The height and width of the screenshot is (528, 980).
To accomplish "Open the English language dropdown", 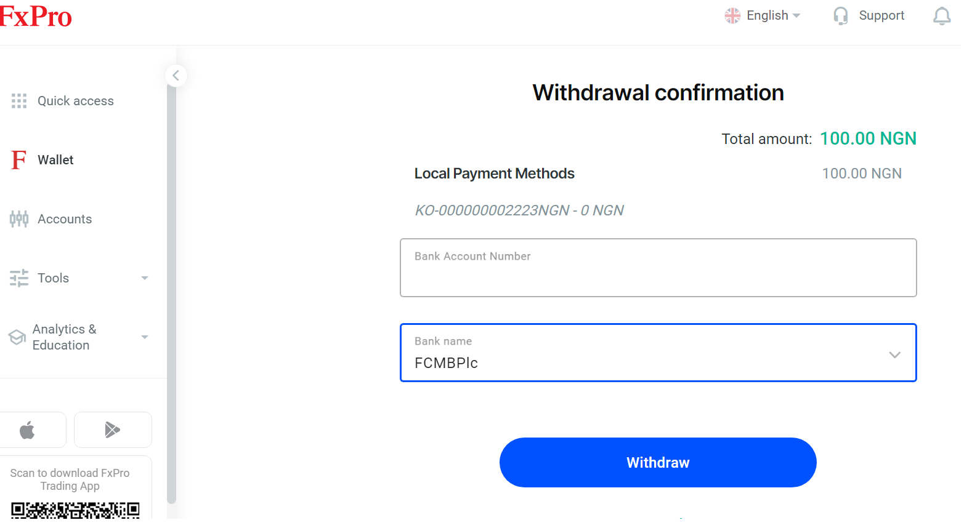I will click(764, 16).
